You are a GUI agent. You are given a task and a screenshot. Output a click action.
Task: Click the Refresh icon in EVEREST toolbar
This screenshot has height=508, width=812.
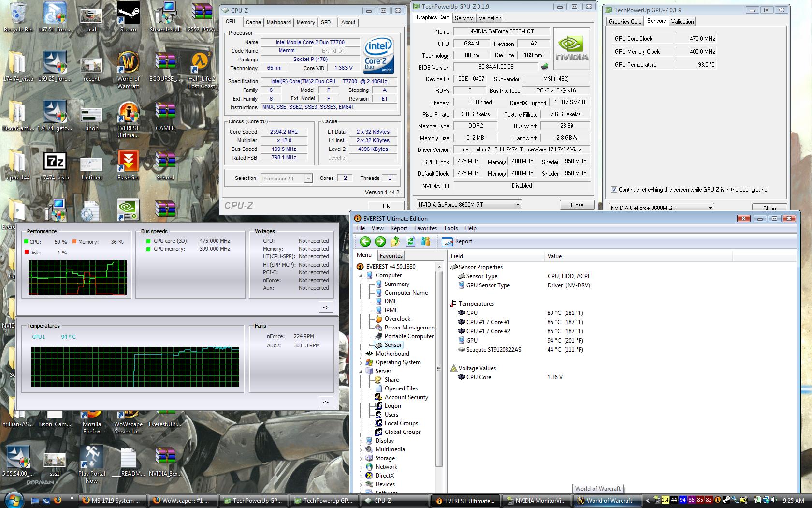click(x=410, y=241)
